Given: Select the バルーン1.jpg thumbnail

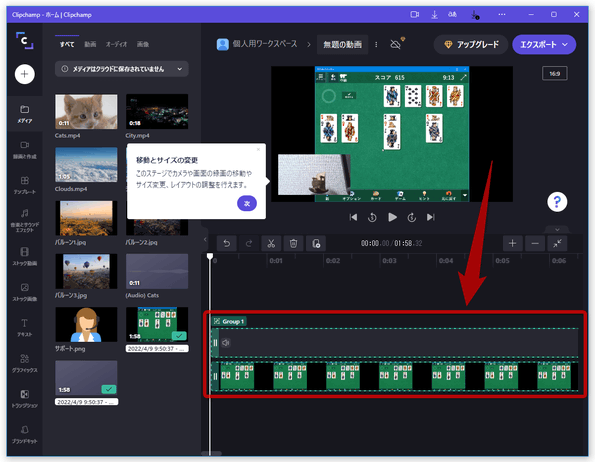Looking at the screenshot, I should click(x=86, y=218).
